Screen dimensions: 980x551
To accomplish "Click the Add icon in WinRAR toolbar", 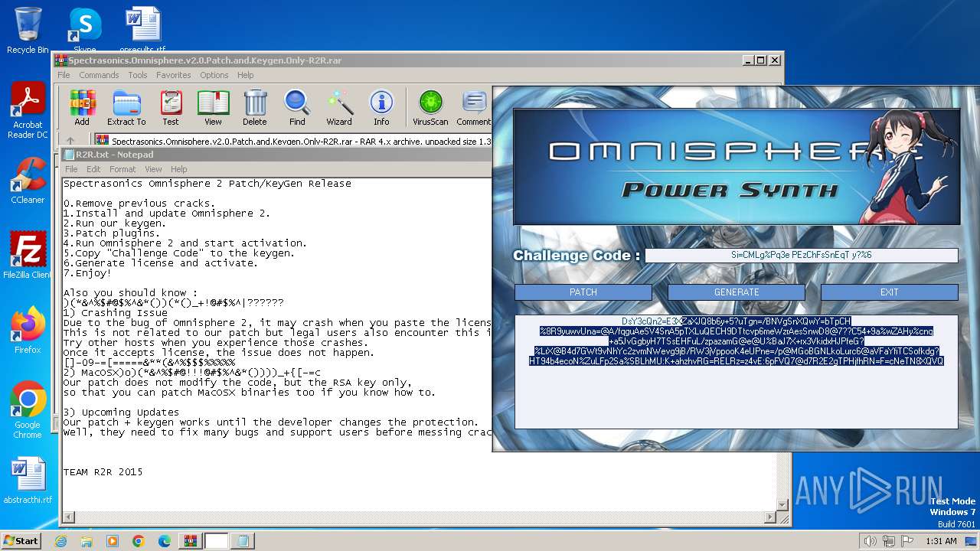I will click(x=82, y=107).
